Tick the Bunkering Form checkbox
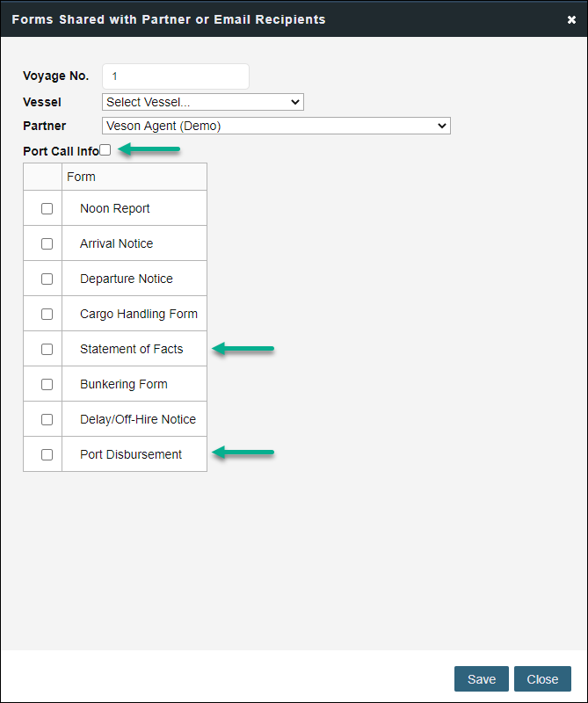588x703 pixels. click(x=47, y=384)
